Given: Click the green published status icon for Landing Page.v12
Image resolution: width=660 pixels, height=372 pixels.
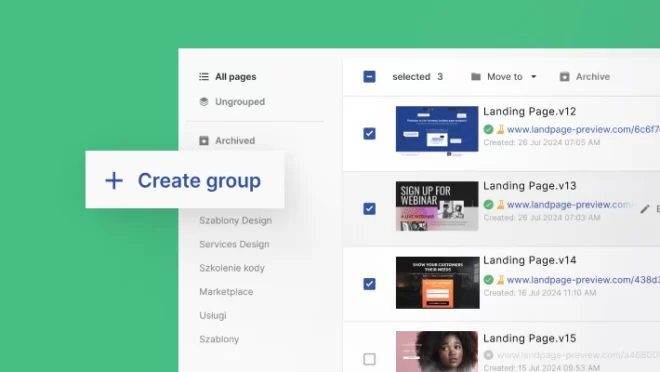Looking at the screenshot, I should (488, 129).
